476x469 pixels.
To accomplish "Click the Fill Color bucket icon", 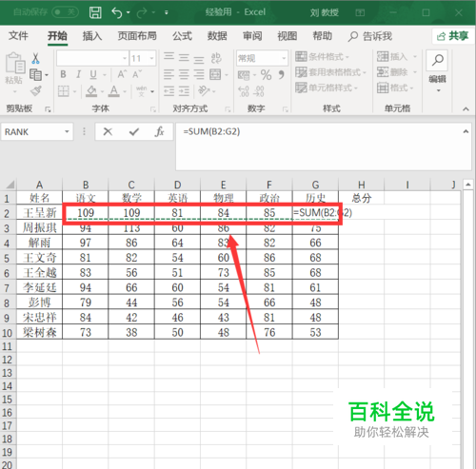I will click(x=91, y=91).
